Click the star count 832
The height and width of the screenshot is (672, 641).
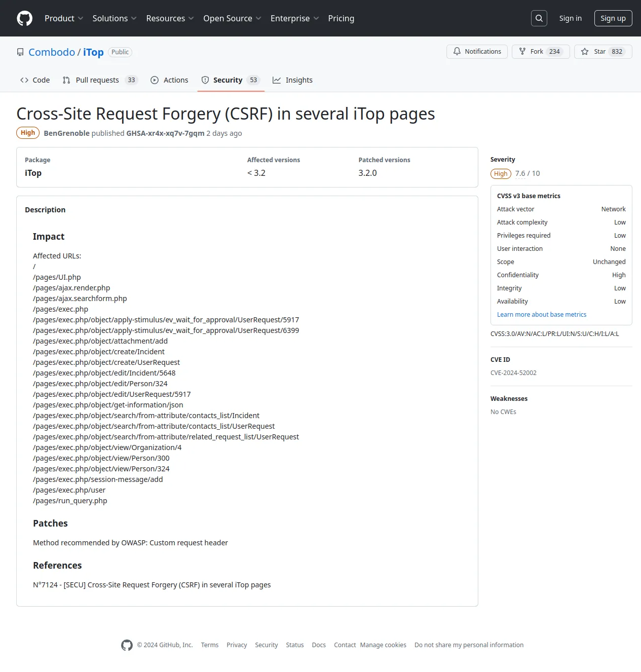tap(617, 51)
